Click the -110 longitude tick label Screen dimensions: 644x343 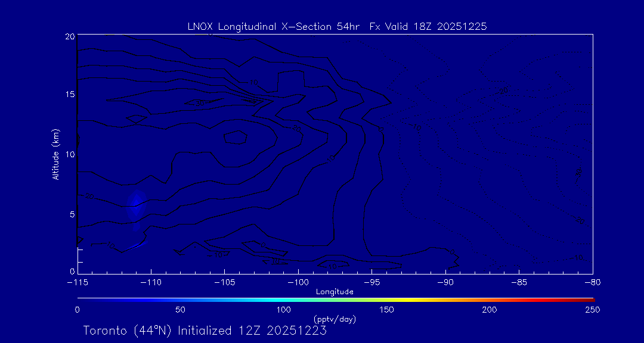click(151, 283)
